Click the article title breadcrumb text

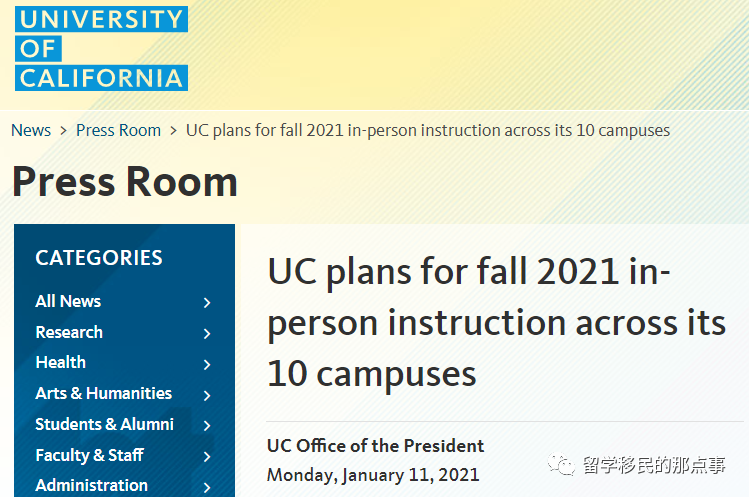tap(428, 130)
